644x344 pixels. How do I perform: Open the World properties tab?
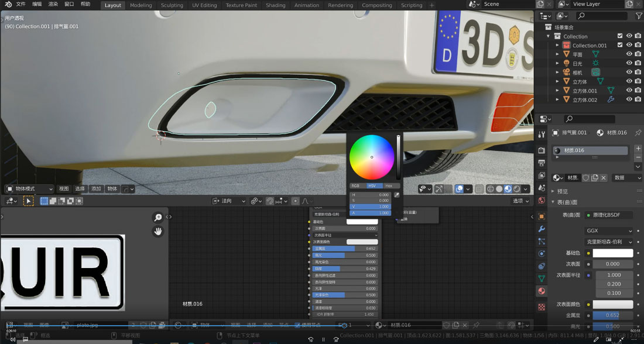(x=542, y=200)
